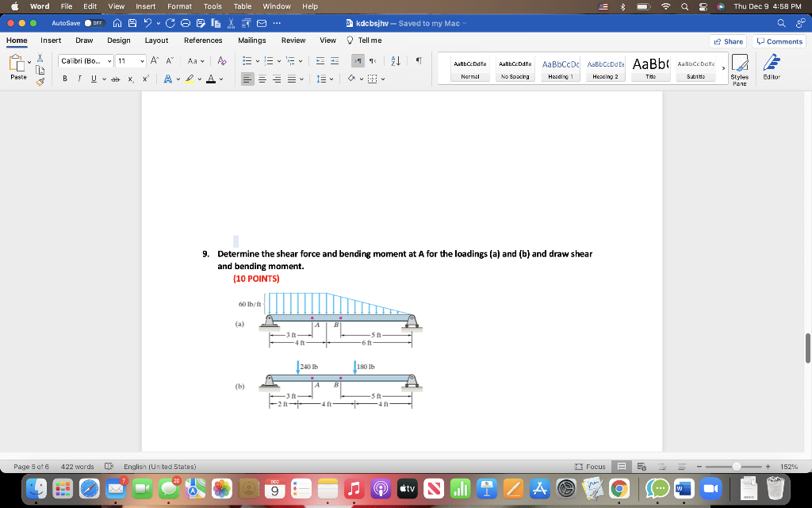Open the Format menu in menu bar

179,6
